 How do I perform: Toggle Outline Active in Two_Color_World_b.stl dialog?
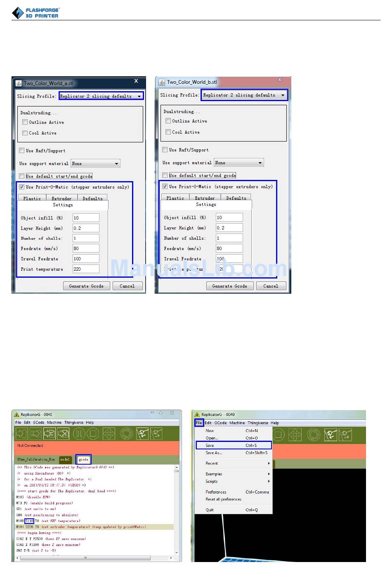168,121
